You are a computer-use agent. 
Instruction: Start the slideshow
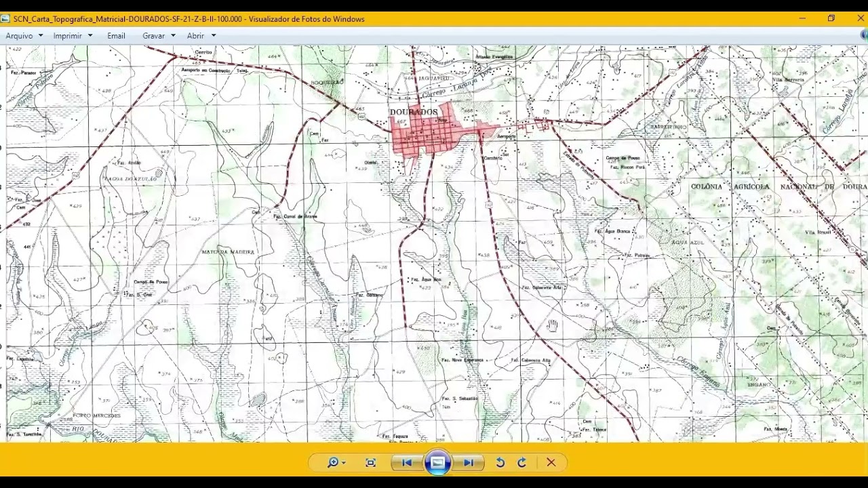tap(437, 463)
